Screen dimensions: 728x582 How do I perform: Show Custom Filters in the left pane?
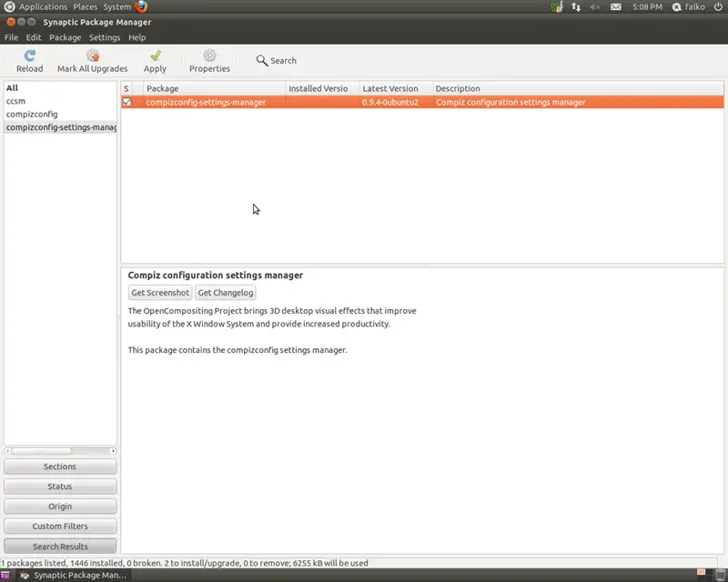point(60,527)
